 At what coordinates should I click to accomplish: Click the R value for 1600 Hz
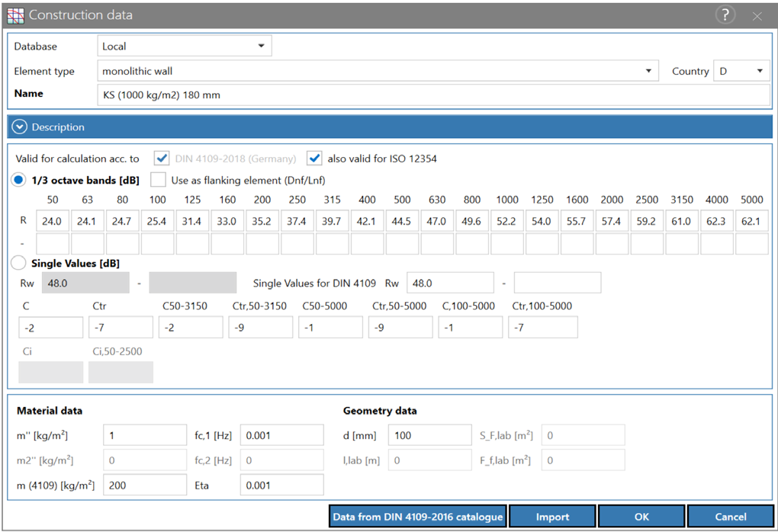coord(577,221)
